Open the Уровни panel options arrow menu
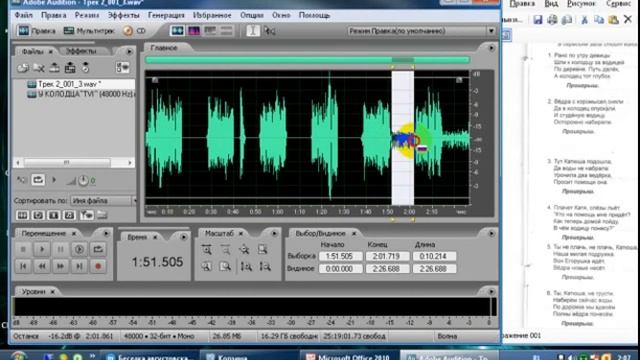This screenshot has height=360, width=640. (491, 292)
